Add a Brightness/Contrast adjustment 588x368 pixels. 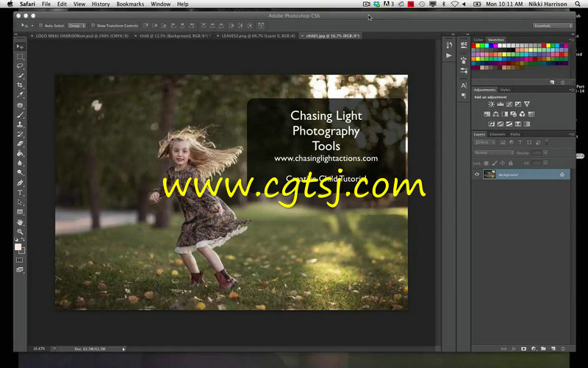tap(491, 104)
